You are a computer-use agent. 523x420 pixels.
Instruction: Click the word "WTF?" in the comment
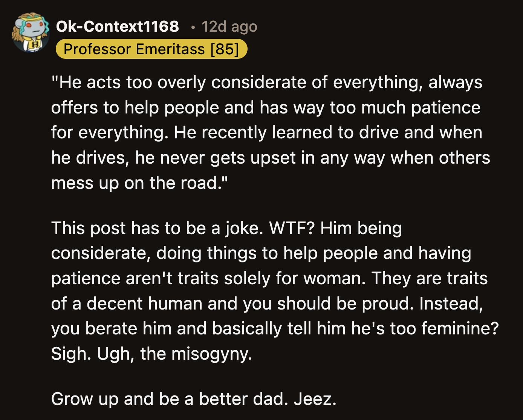pos(292,228)
